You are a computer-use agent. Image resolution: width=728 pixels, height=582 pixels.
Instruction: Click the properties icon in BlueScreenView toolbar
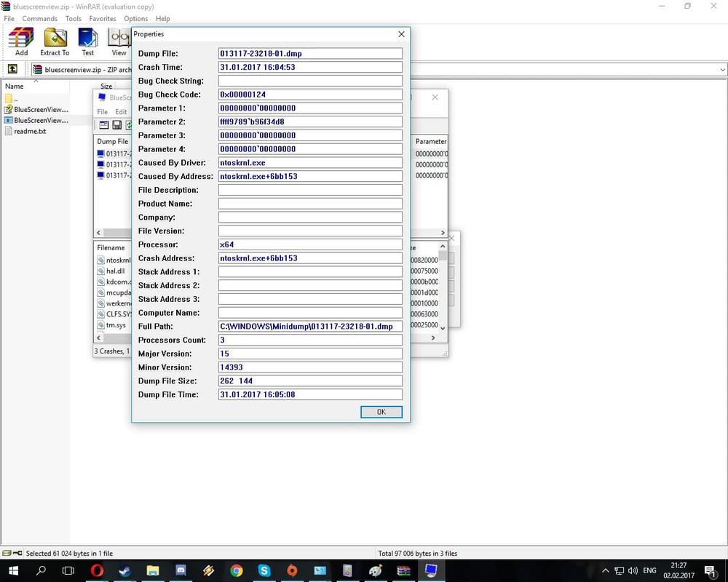pyautogui.click(x=104, y=125)
